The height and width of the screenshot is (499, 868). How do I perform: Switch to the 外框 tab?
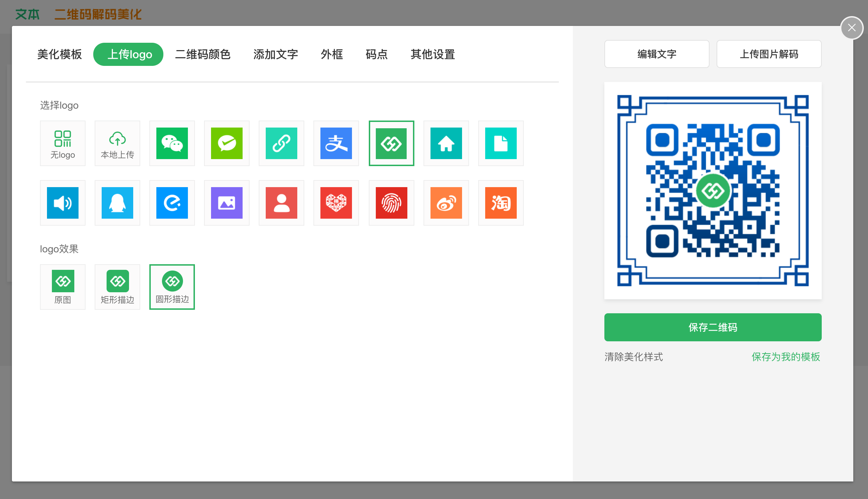click(x=332, y=54)
